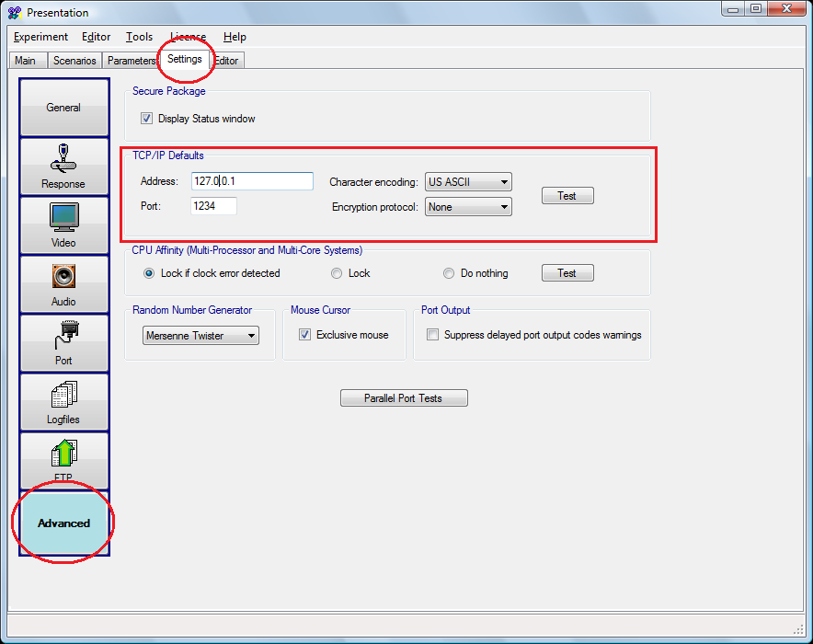This screenshot has width=813, height=644.
Task: Toggle the Display Status window checkbox
Action: (146, 119)
